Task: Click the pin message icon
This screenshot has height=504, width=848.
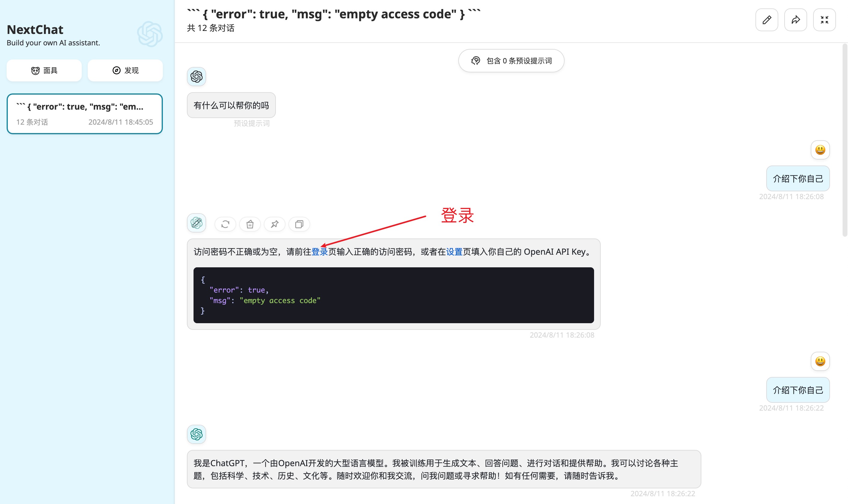Action: (275, 224)
